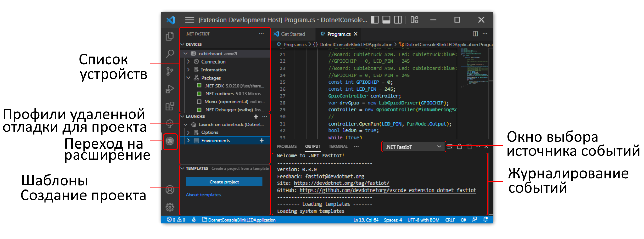The height and width of the screenshot is (239, 644).
Task: Open the notifications bell in status bar
Action: (x=485, y=220)
